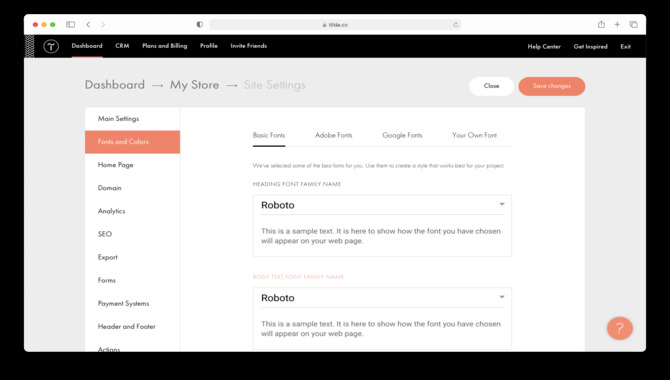The height and width of the screenshot is (380, 670).
Task: Go back with Safari back arrow
Action: (x=88, y=24)
